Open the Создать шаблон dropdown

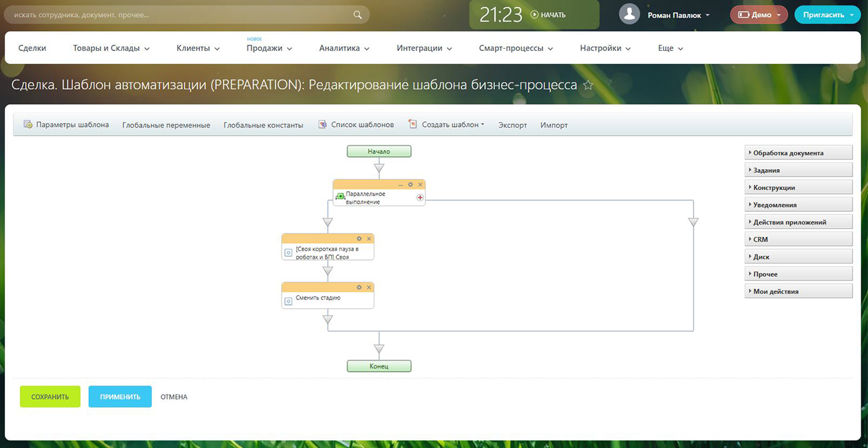pyautogui.click(x=447, y=125)
